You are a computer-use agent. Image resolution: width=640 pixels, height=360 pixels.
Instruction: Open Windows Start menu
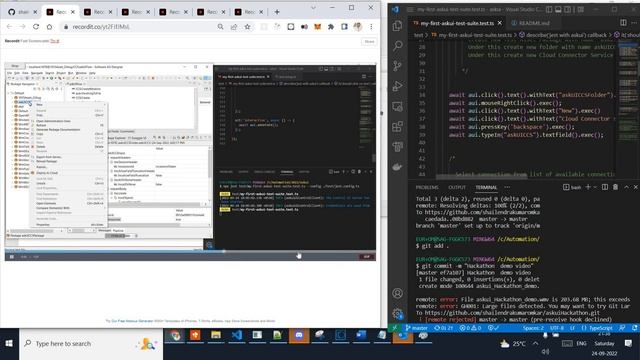tap(9, 344)
